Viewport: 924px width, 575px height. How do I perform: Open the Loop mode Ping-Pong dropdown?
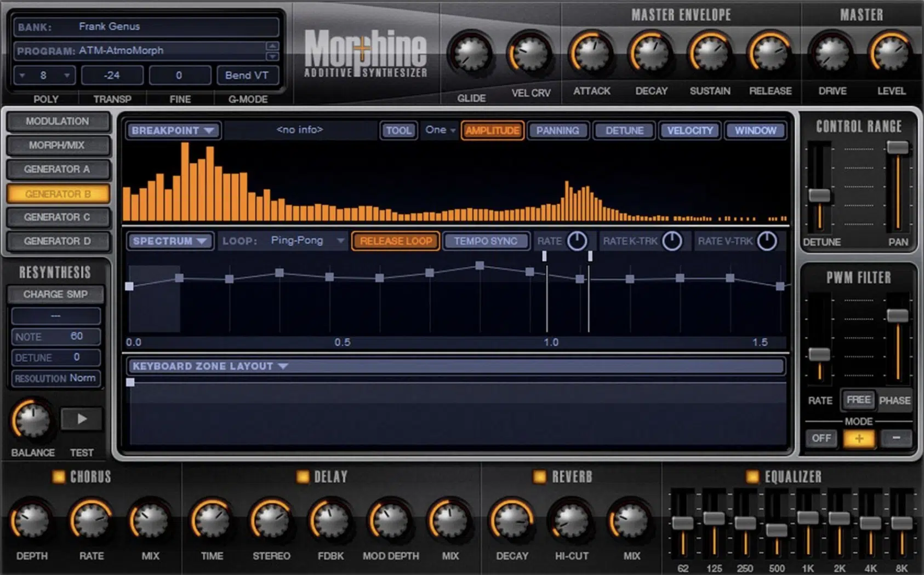pos(307,240)
